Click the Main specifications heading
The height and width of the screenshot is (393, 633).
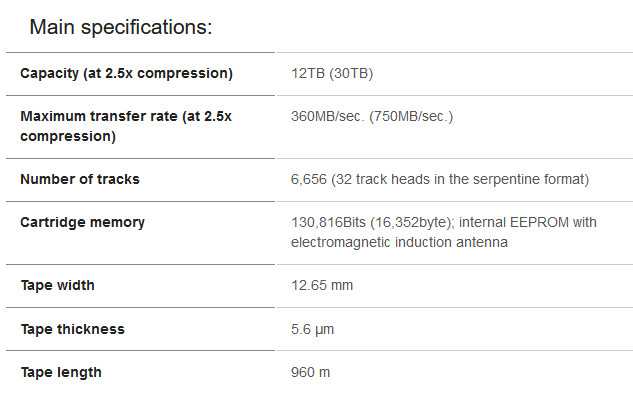click(121, 27)
